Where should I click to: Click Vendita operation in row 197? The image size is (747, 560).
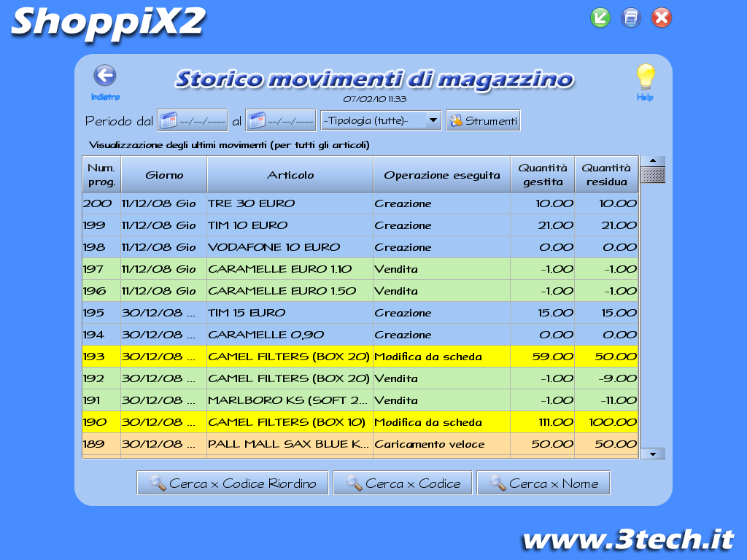point(442,269)
